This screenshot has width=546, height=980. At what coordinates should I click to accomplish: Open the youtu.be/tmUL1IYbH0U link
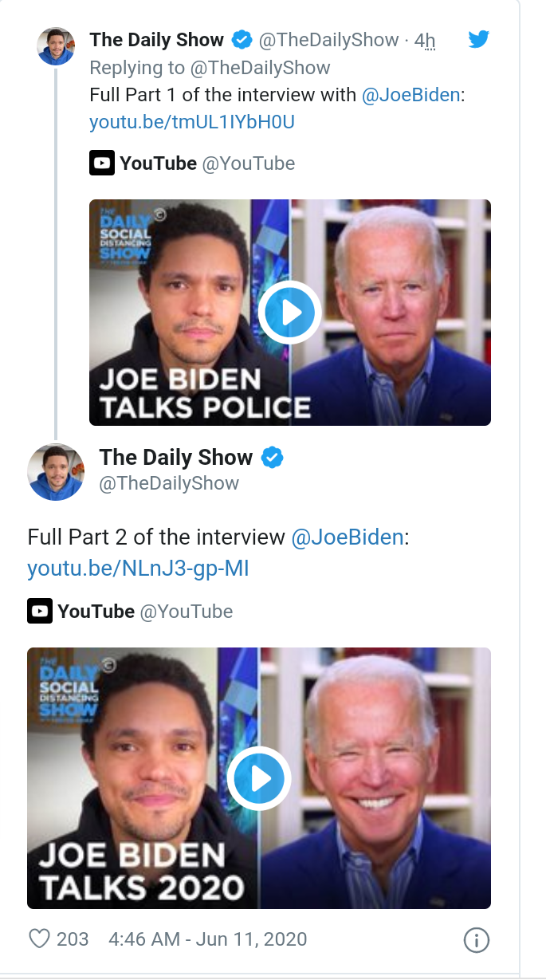[192, 122]
